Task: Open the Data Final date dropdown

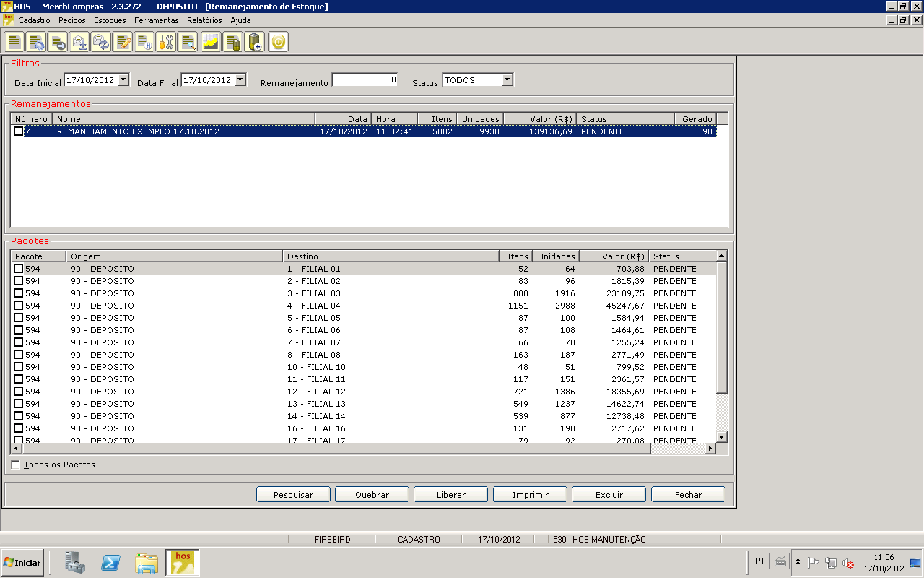Action: click(240, 79)
